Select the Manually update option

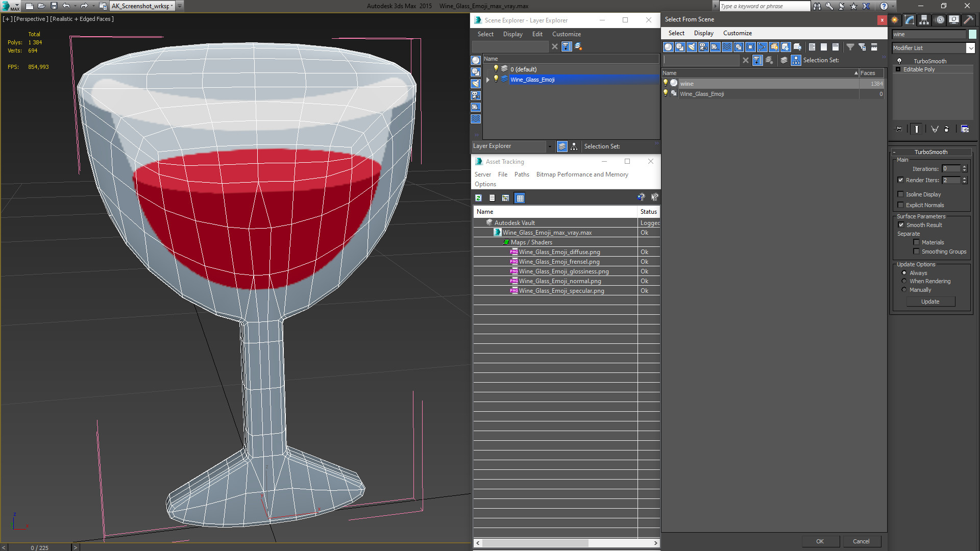(x=904, y=290)
